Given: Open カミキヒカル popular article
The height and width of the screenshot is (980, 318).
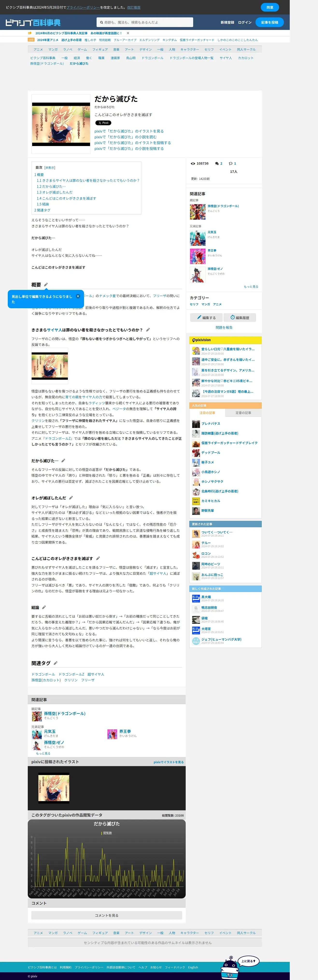Looking at the screenshot, I should tap(210, 501).
